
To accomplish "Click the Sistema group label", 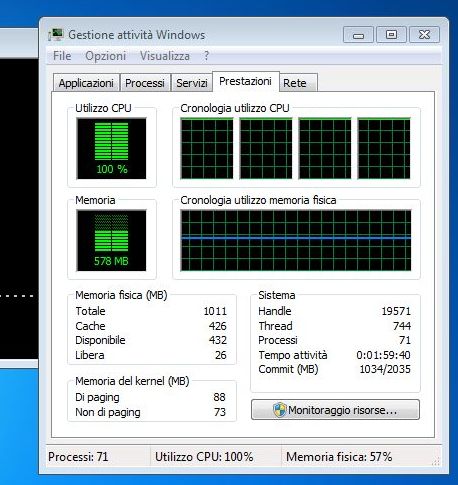I will [x=277, y=295].
